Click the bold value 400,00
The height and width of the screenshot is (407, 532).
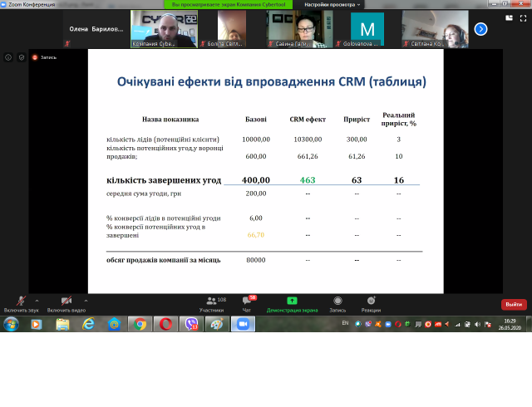[256, 180]
